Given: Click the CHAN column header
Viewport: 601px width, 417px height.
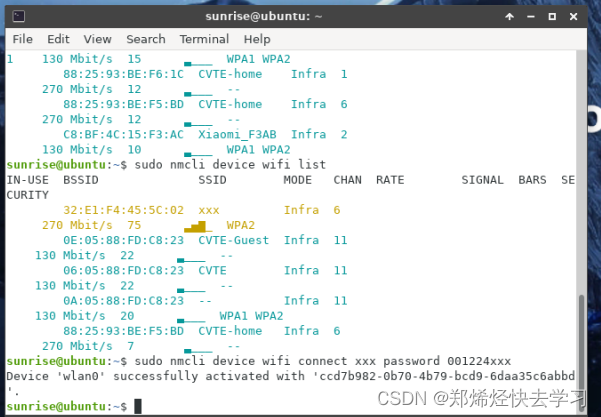Looking at the screenshot, I should pos(347,180).
